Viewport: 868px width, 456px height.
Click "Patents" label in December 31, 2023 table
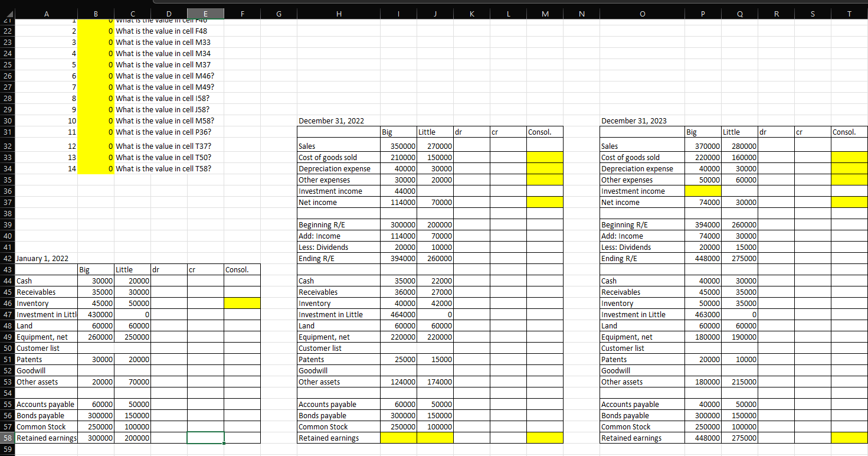pyautogui.click(x=614, y=359)
